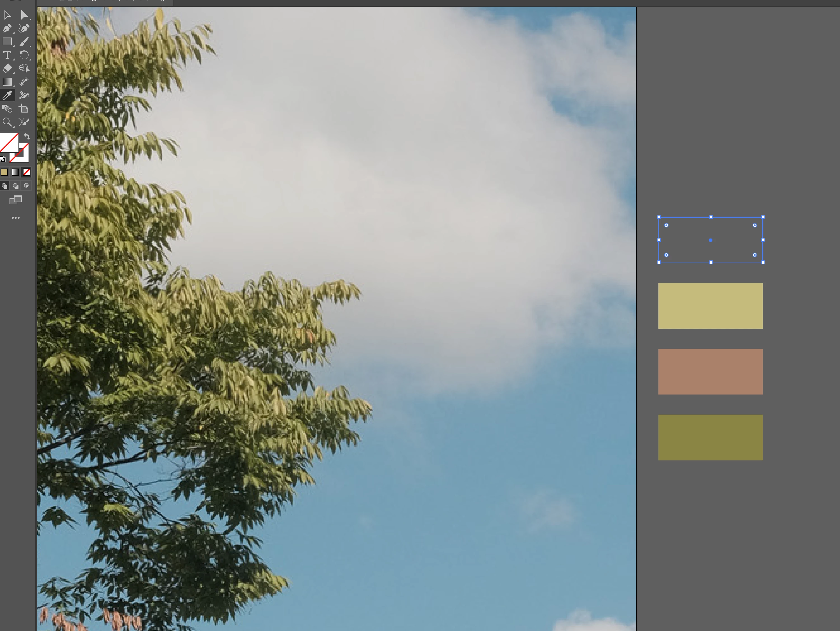Select the Zoom magnifier tool
The width and height of the screenshot is (840, 631).
[7, 122]
